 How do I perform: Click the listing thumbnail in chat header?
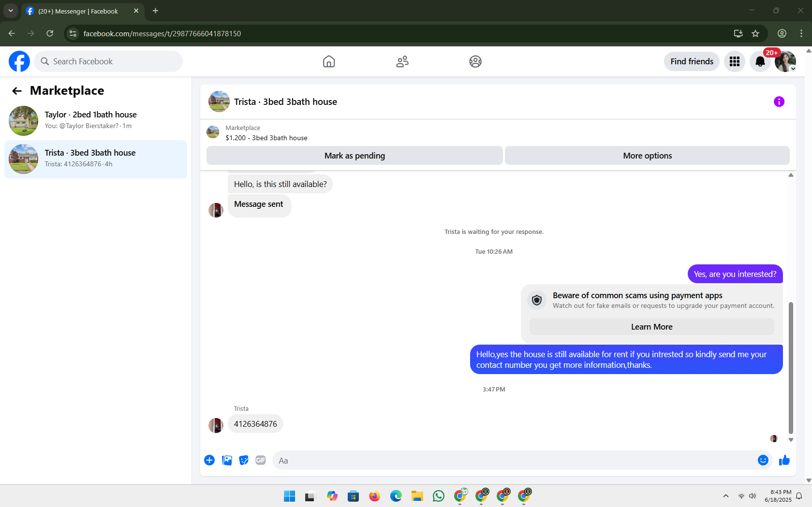click(219, 101)
